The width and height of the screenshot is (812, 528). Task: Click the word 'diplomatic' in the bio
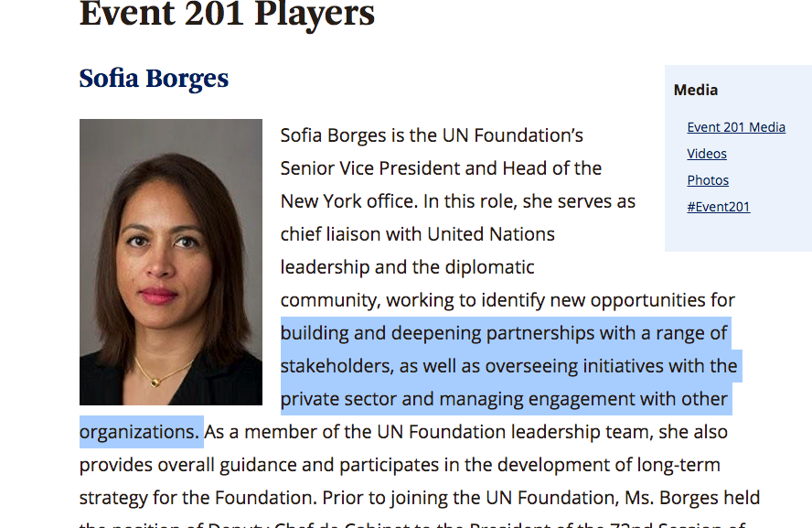(489, 267)
